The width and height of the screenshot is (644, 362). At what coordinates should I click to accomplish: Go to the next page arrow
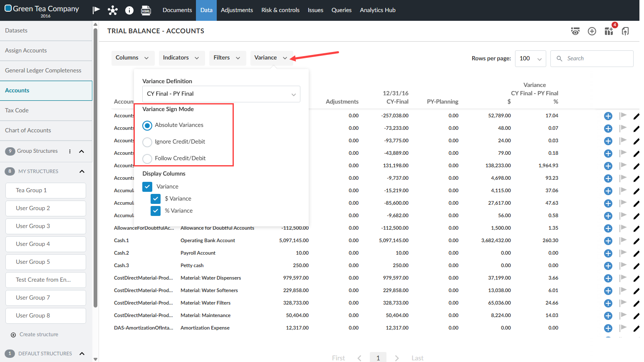click(x=397, y=358)
